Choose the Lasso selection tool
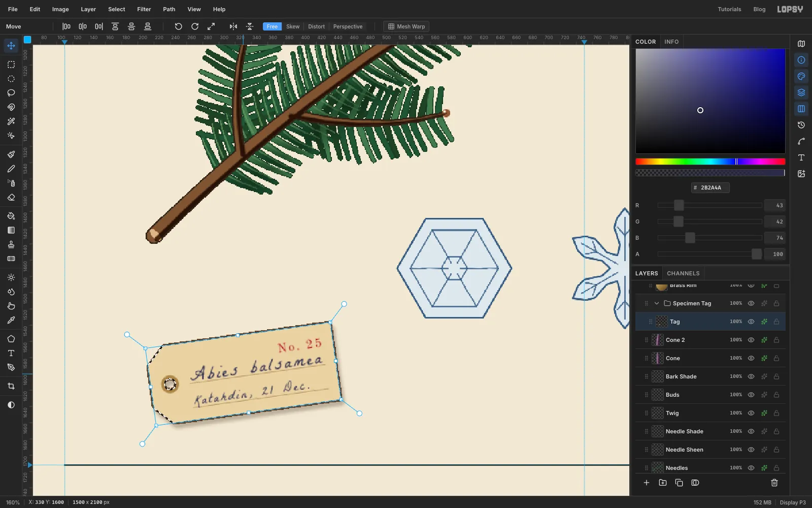The width and height of the screenshot is (812, 508). [x=11, y=93]
